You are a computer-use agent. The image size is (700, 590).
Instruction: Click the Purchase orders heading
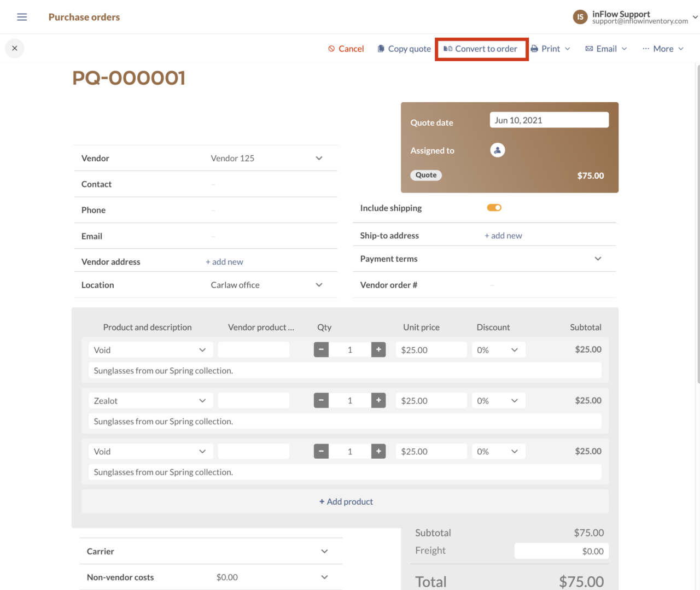click(x=84, y=17)
